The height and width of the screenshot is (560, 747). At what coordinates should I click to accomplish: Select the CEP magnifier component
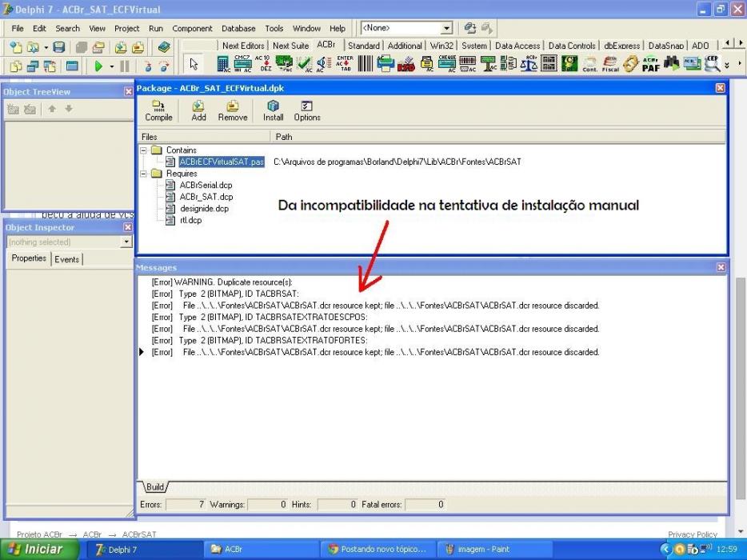713,64
